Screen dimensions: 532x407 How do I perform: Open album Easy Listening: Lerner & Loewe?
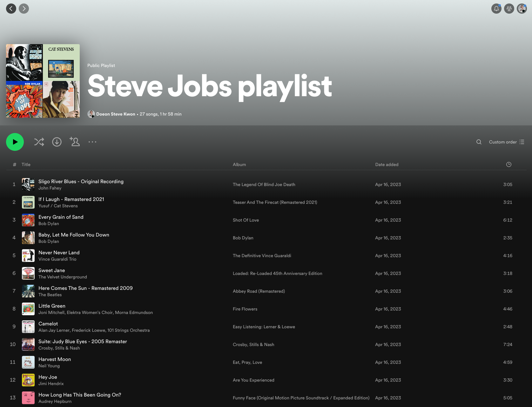pyautogui.click(x=264, y=327)
